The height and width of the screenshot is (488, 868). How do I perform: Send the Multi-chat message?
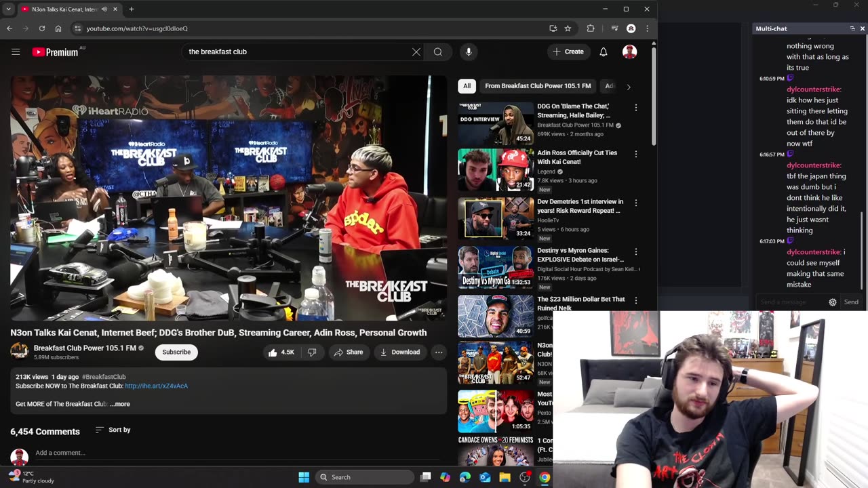(x=851, y=302)
